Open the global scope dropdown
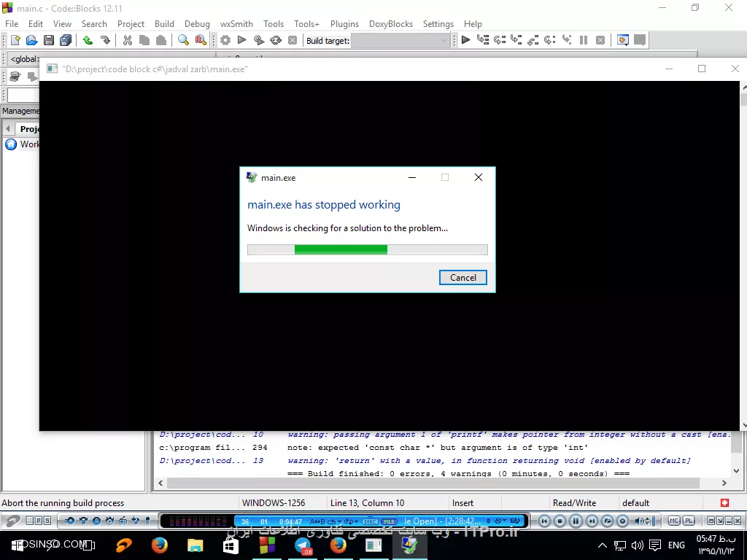Image resolution: width=747 pixels, height=560 pixels. pos(23,59)
